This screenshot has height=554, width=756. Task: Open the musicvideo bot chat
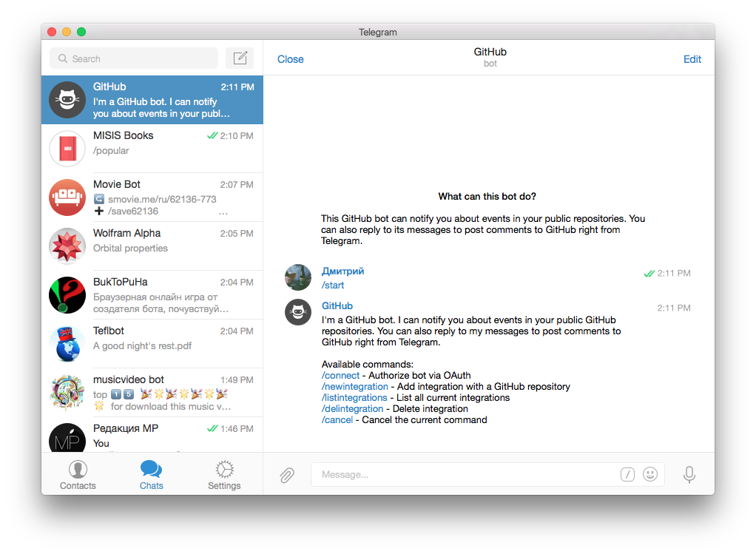click(x=152, y=393)
